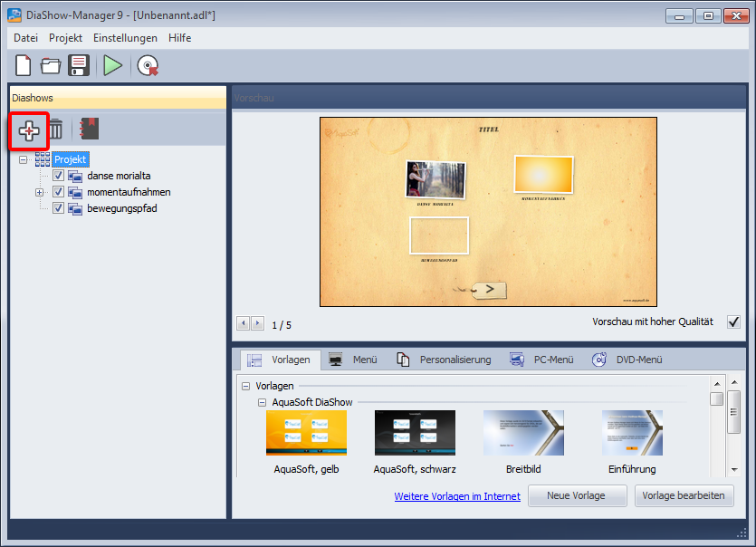The image size is (756, 547).
Task: Open a project with the folder icon
Action: tap(51, 65)
